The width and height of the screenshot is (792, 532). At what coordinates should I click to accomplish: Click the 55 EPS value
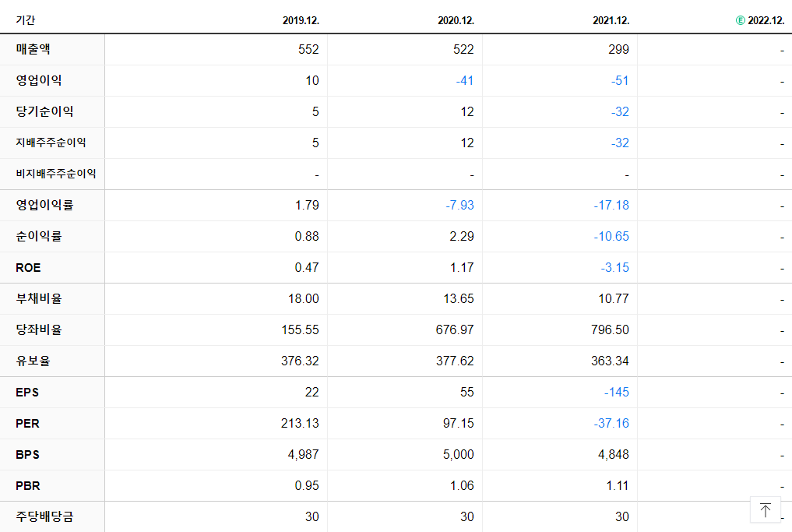[467, 392]
